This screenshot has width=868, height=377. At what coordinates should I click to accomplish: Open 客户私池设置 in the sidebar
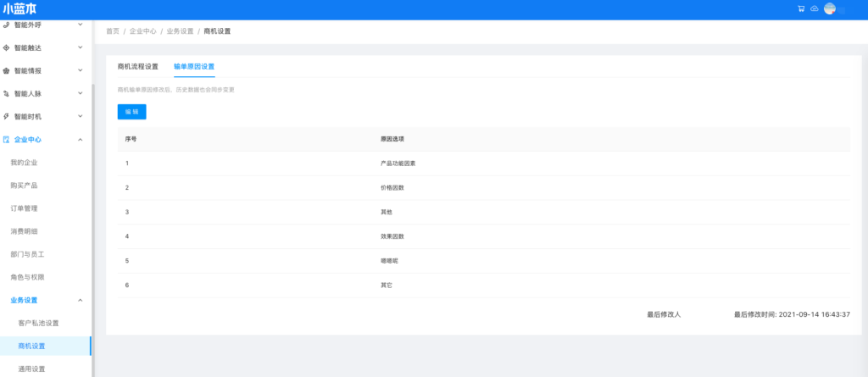pyautogui.click(x=38, y=323)
